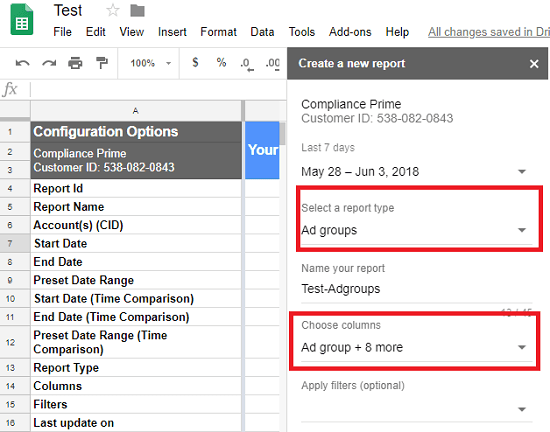550x432 pixels.
Task: Click the Google Sheets home icon
Action: pyautogui.click(x=22, y=20)
